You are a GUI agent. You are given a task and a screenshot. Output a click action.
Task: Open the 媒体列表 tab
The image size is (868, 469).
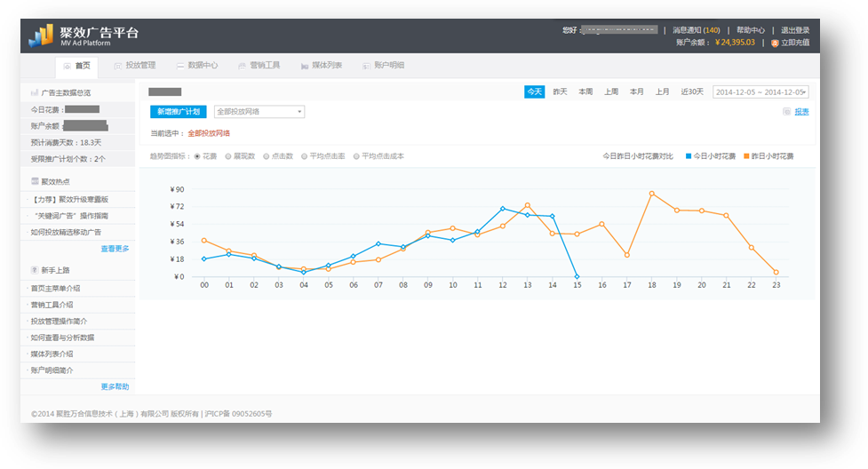(321, 66)
